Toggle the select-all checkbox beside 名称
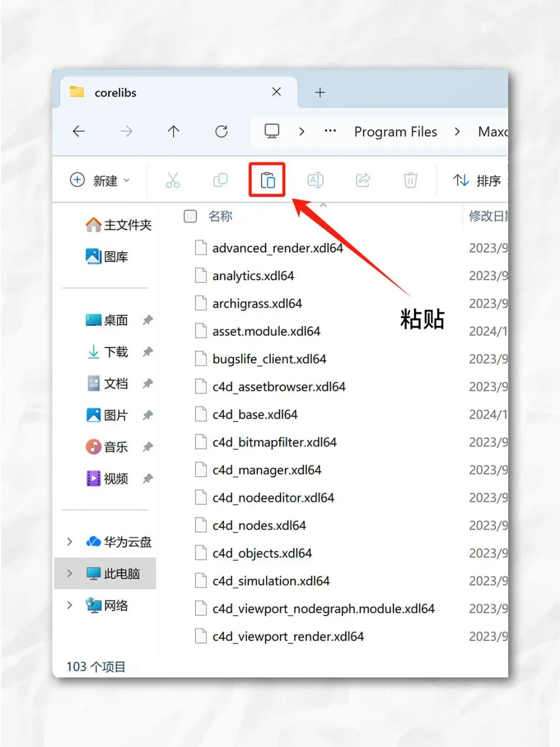This screenshot has width=560, height=747. [190, 216]
